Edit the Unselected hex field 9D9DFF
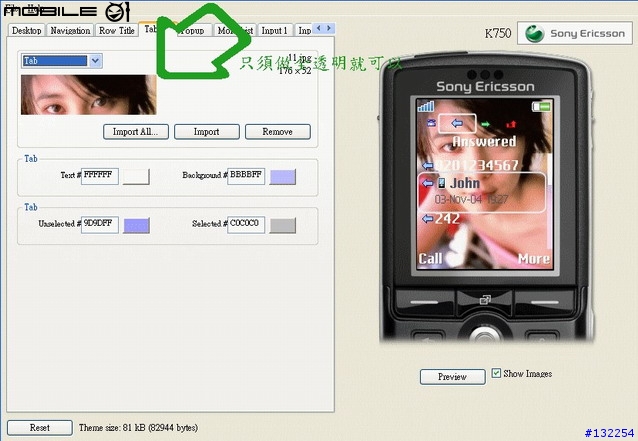The width and height of the screenshot is (638, 441). (100, 225)
